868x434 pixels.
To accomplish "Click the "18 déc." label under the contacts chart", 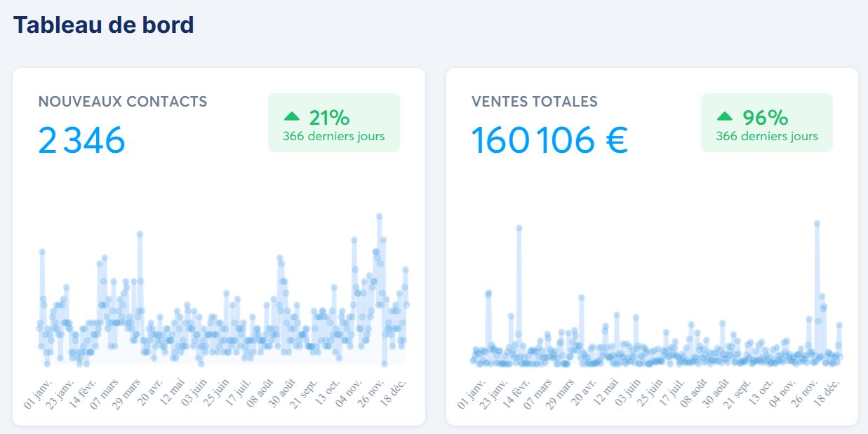I will (x=395, y=393).
